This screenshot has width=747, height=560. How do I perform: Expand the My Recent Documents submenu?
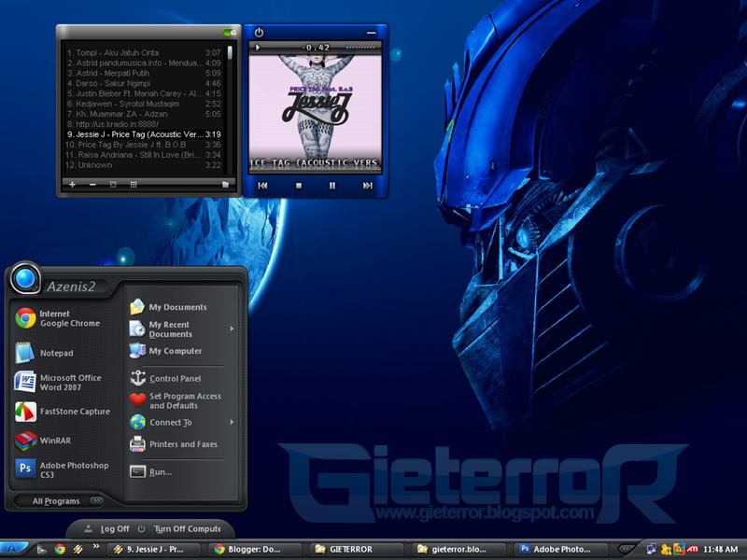231,329
